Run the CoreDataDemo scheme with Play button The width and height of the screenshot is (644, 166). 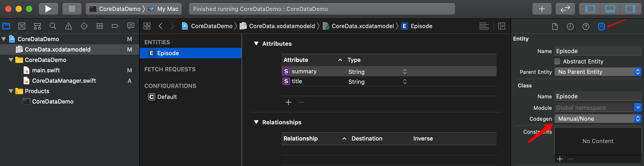coord(48,9)
